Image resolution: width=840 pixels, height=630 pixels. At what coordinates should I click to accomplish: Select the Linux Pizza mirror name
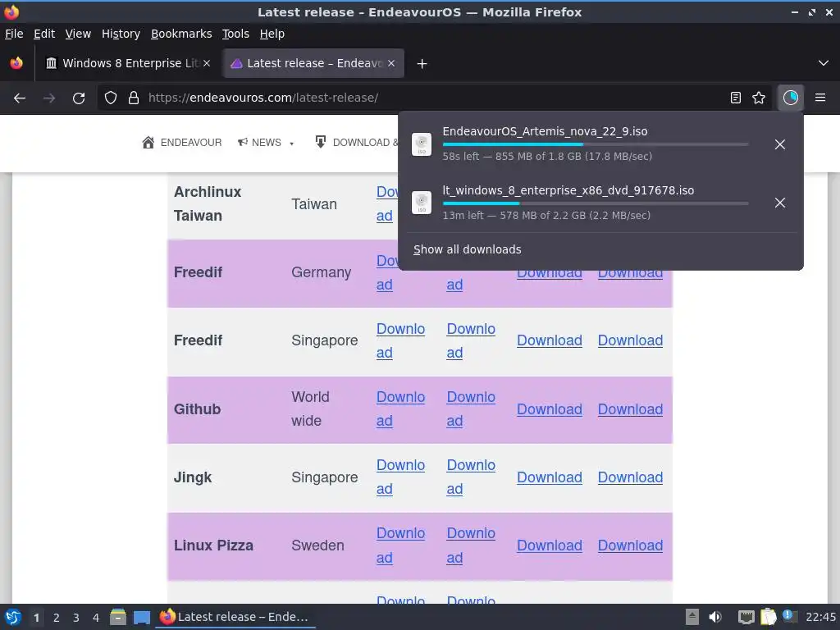click(213, 546)
